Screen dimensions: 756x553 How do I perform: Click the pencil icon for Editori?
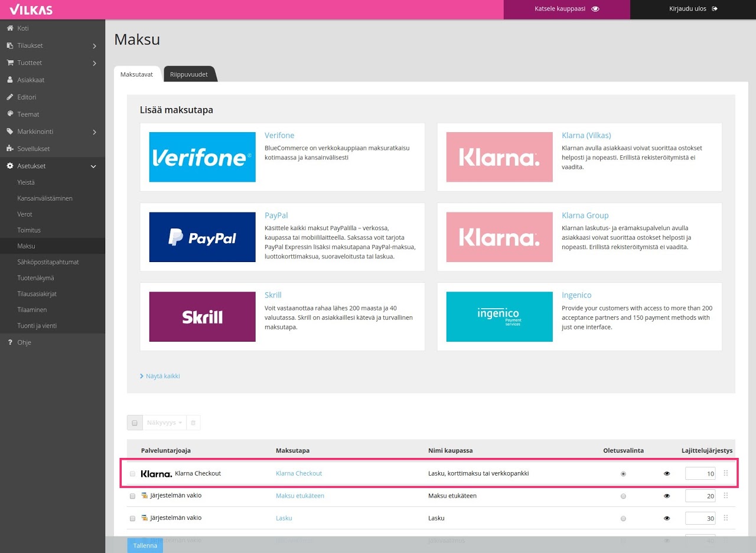[x=10, y=97]
